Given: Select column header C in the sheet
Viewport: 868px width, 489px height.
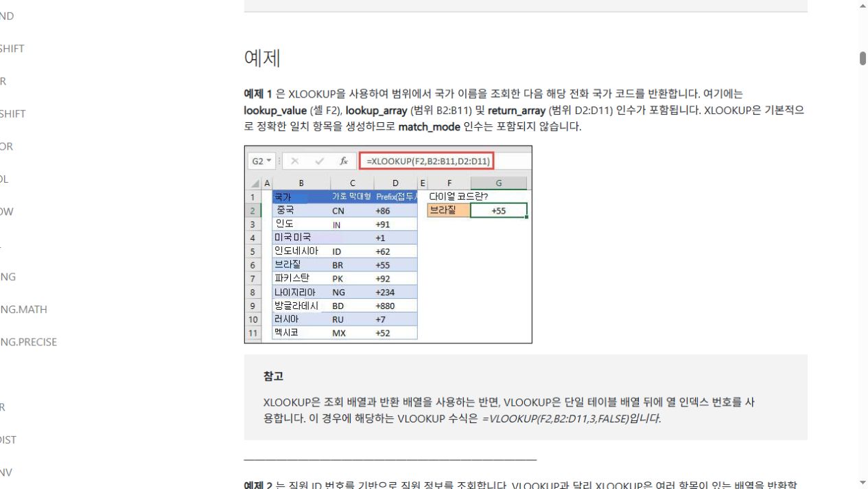Looking at the screenshot, I should pyautogui.click(x=352, y=183).
